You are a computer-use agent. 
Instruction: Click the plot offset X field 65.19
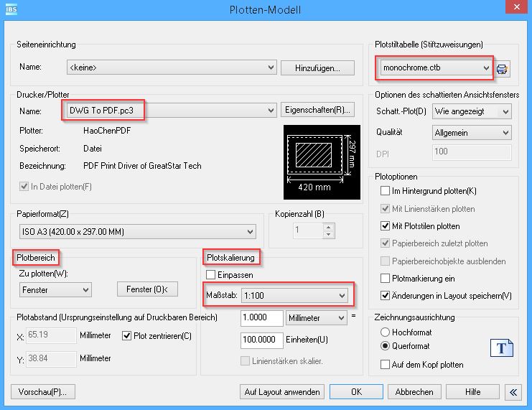pos(51,335)
